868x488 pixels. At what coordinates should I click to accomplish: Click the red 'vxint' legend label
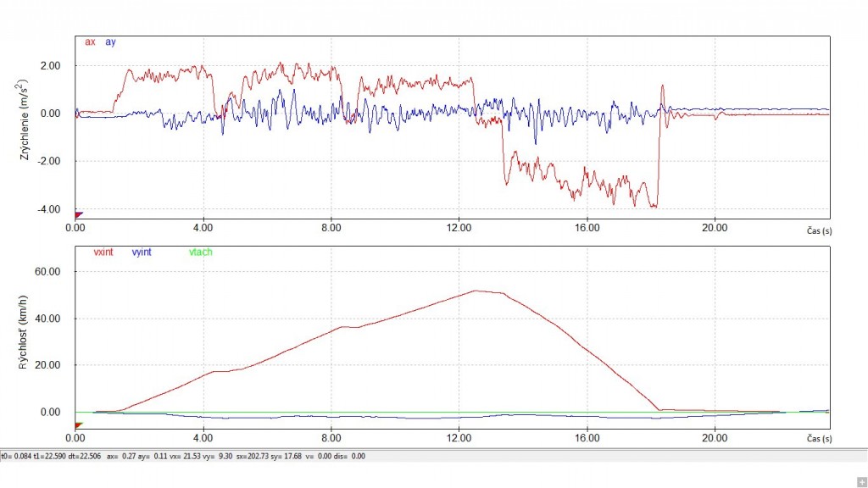[103, 252]
